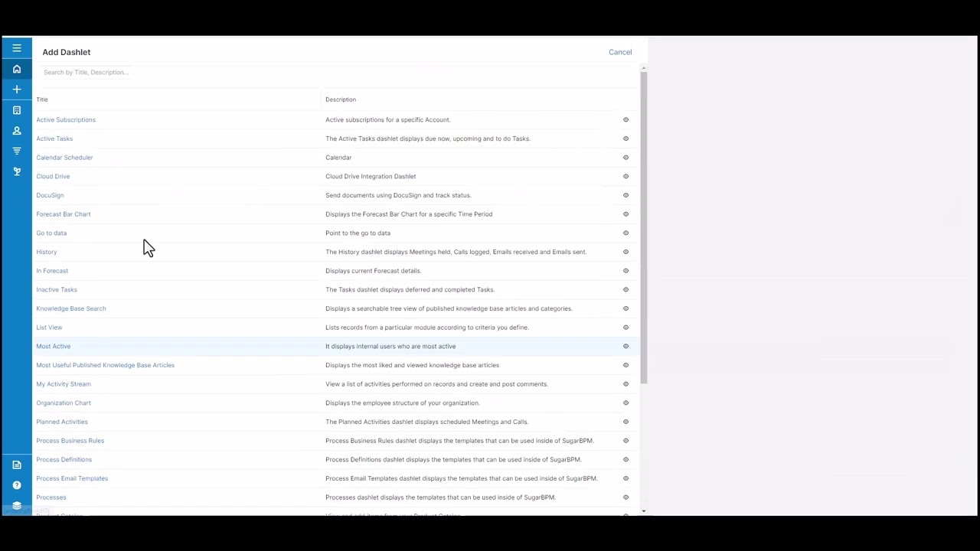Choose the Process Definitions dashlet link
The width and height of the screenshot is (980, 551).
pos(64,459)
